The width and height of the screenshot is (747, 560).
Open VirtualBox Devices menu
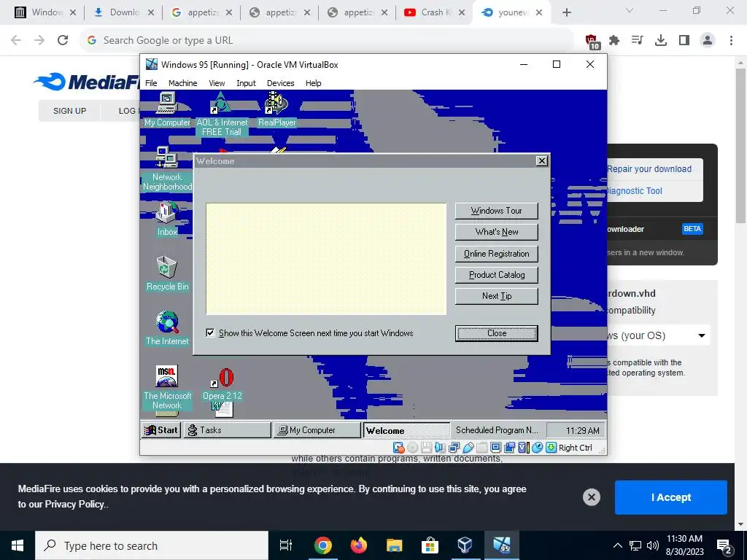pyautogui.click(x=280, y=83)
